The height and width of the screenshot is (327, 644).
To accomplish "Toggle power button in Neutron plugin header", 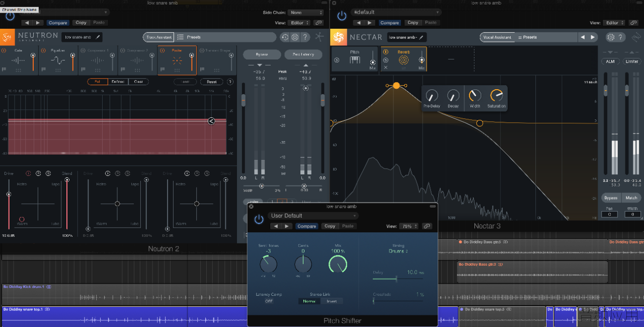I will pos(10,16).
